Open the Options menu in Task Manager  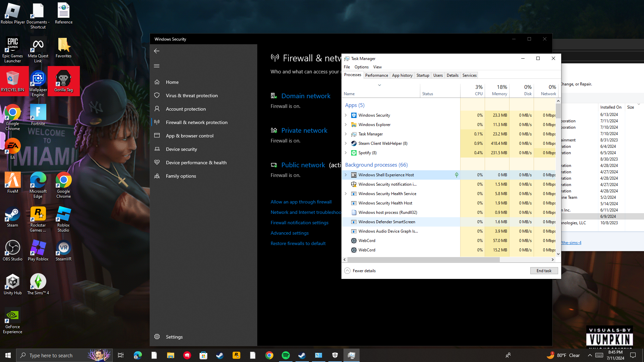[362, 67]
